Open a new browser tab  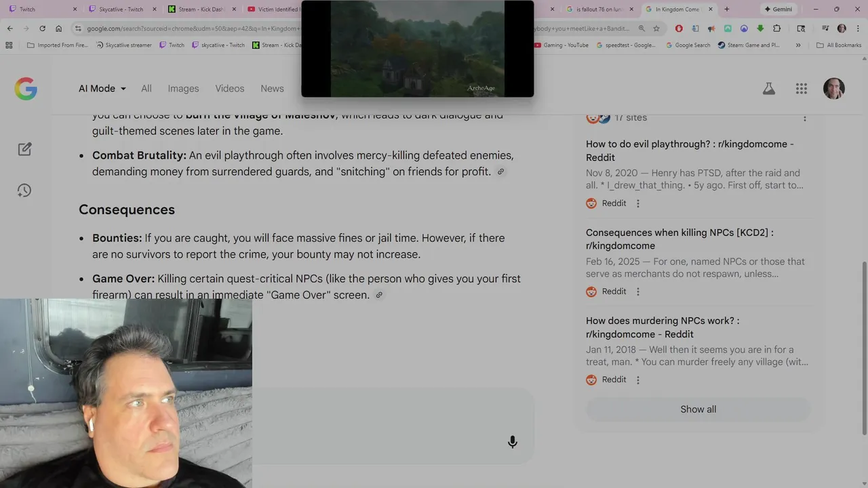(727, 9)
